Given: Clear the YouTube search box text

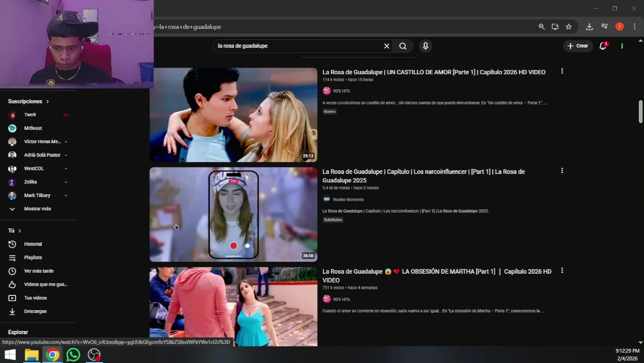Looking at the screenshot, I should pos(387,46).
